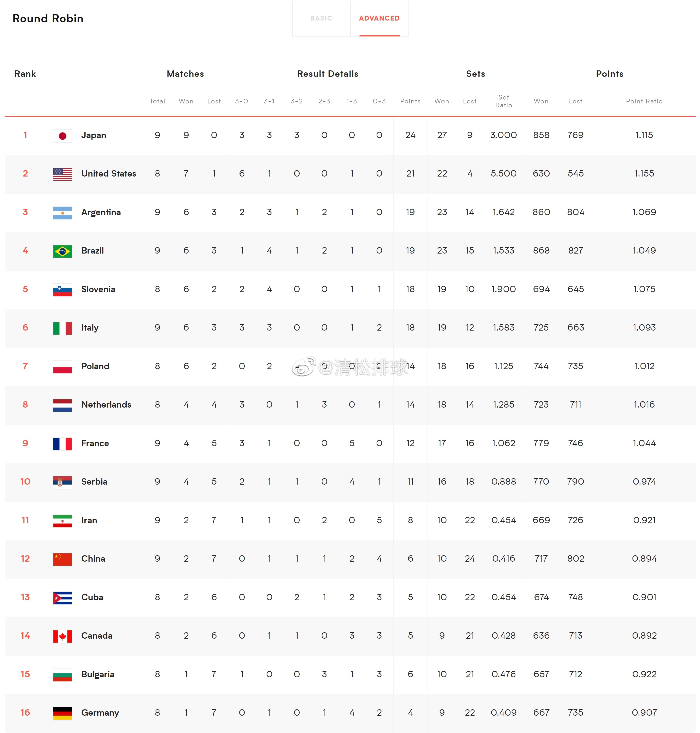Open the Netherlands team name link

(x=106, y=404)
